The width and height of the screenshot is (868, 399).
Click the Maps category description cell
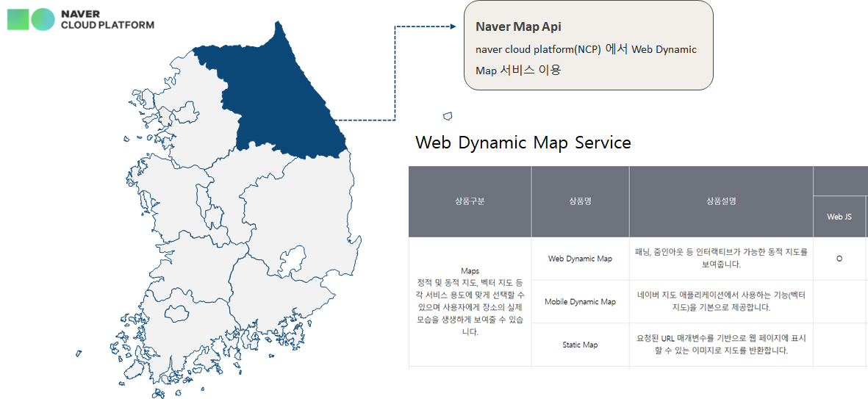pos(470,301)
